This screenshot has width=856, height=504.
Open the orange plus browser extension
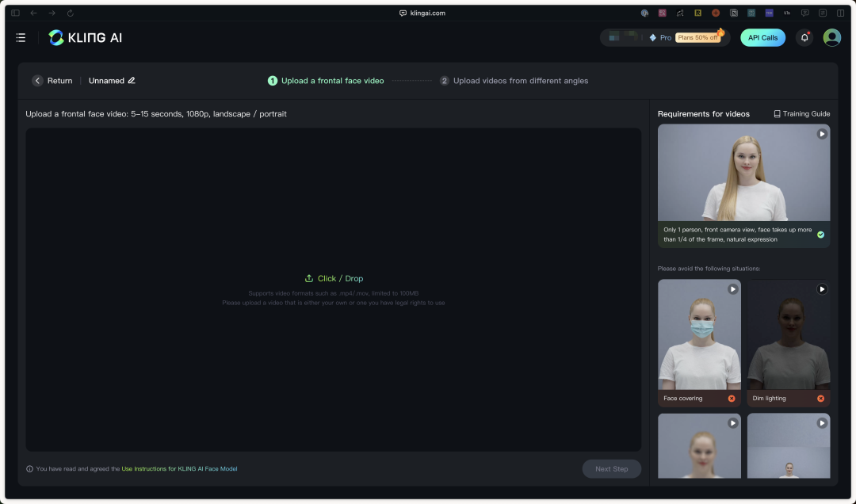(716, 13)
